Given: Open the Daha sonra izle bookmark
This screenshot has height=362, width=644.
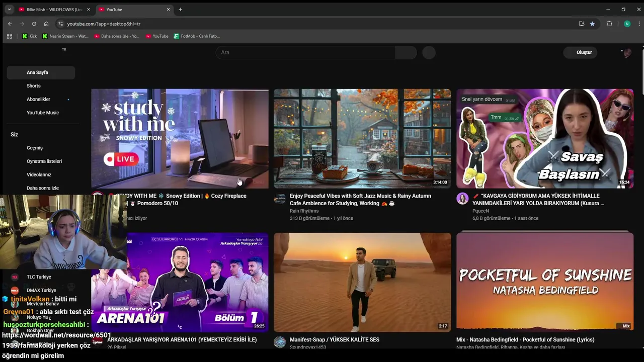Looking at the screenshot, I should pyautogui.click(x=117, y=36).
